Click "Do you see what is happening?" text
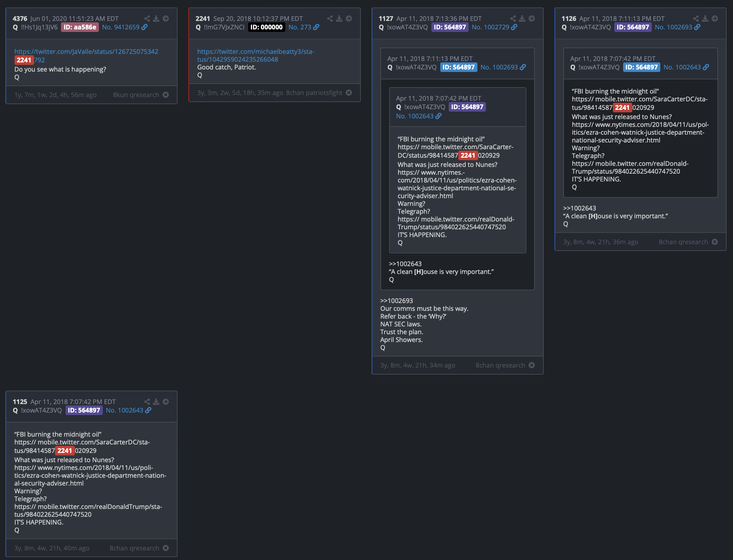733x560 pixels. coord(60,69)
